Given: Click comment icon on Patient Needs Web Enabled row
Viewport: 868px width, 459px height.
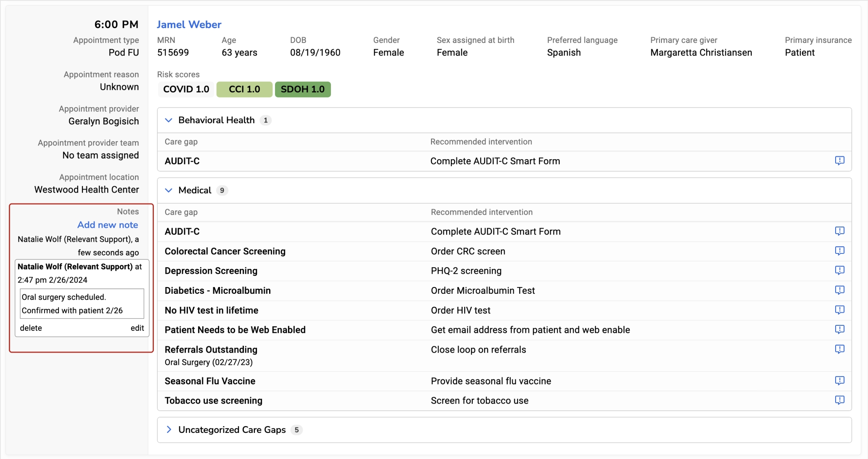Looking at the screenshot, I should [x=839, y=330].
